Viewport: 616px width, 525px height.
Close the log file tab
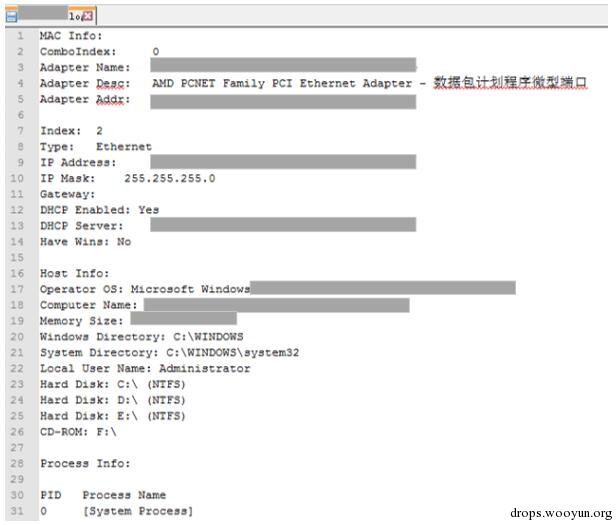click(88, 16)
